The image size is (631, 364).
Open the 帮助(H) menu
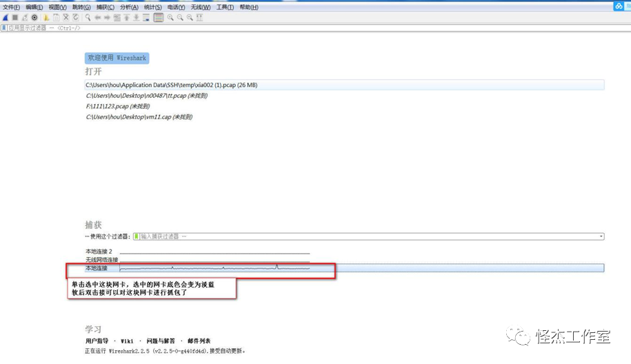(249, 8)
